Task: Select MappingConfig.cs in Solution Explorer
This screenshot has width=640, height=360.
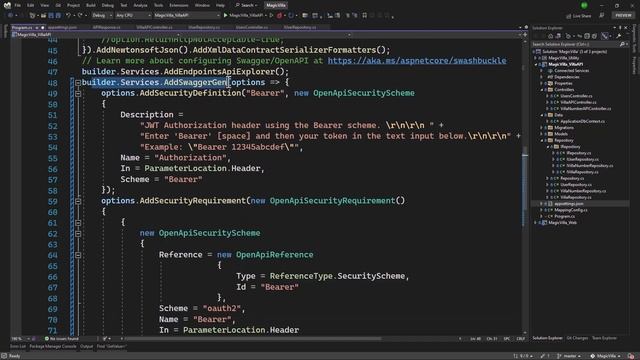Action: tap(571, 210)
